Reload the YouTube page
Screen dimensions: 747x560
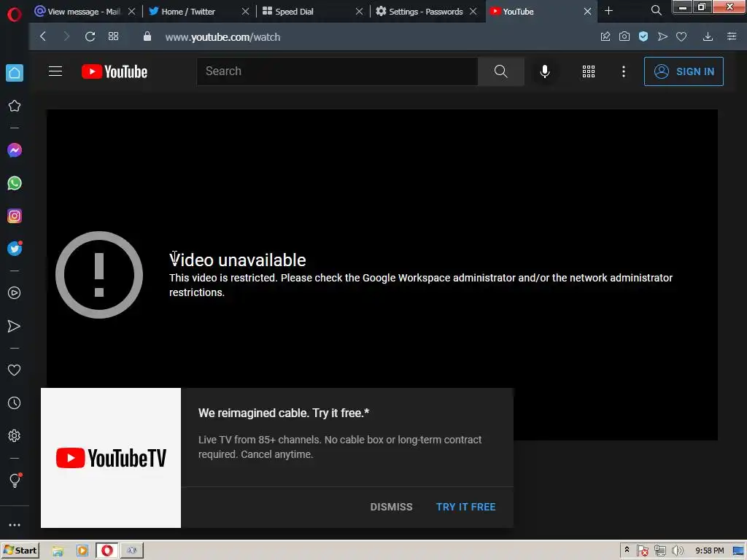90,36
